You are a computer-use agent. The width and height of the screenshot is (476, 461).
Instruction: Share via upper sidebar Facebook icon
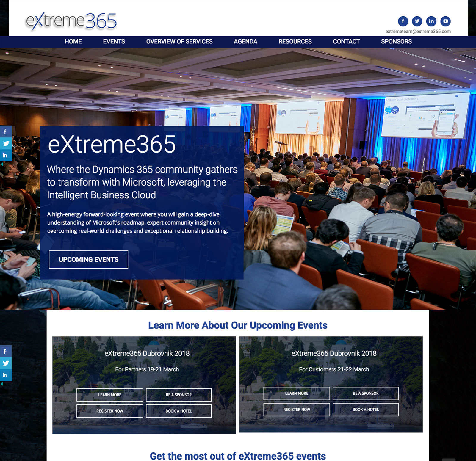[6, 131]
